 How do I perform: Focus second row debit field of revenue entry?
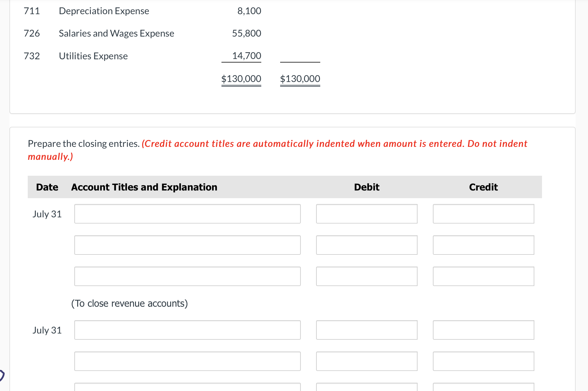[x=367, y=245]
